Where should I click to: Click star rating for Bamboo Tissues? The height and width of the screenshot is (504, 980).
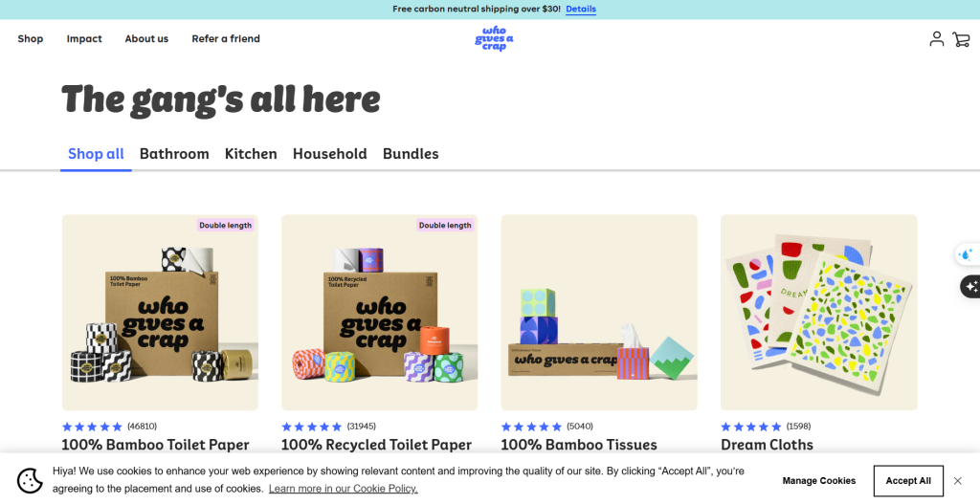coord(531,427)
